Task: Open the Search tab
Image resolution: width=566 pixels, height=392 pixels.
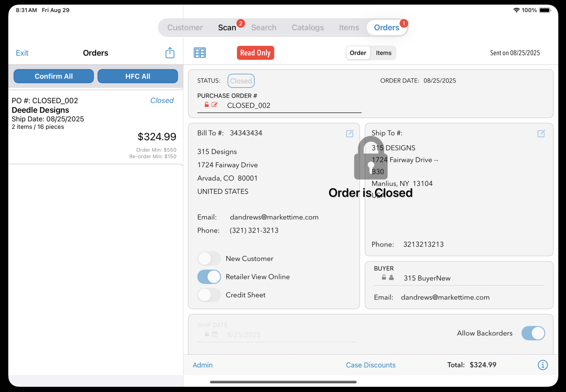Action: click(264, 28)
